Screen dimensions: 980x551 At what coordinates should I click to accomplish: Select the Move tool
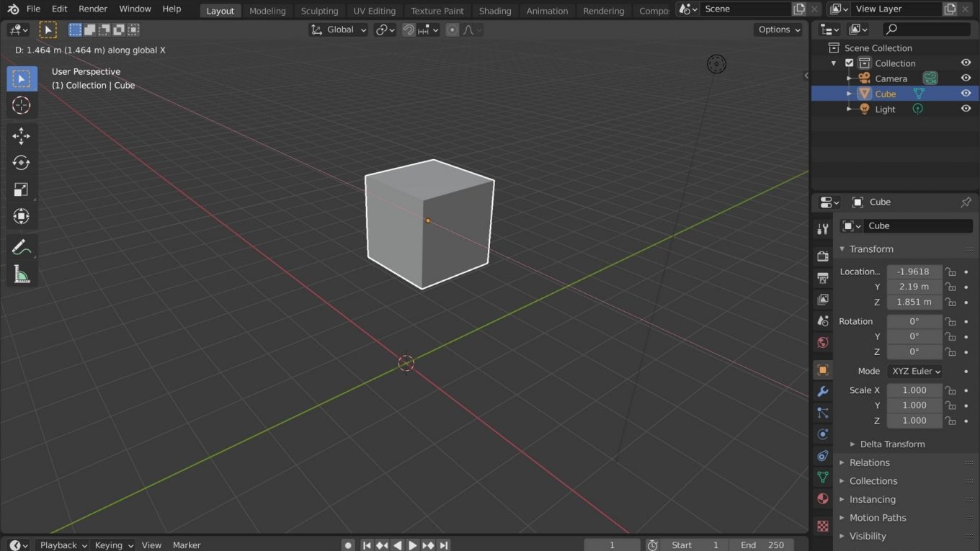click(x=22, y=136)
